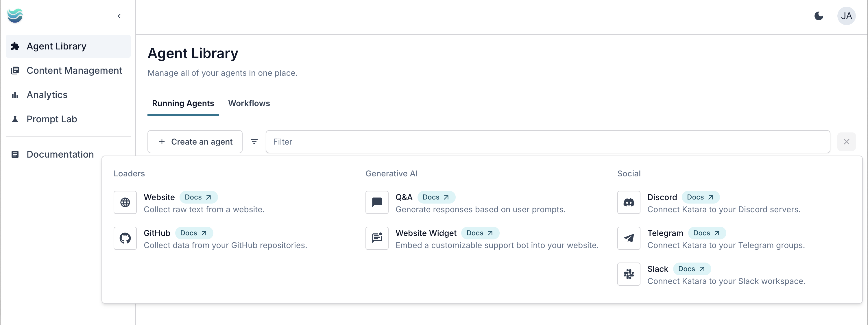The height and width of the screenshot is (325, 868).
Task: Open the filter options icon
Action: (x=254, y=142)
